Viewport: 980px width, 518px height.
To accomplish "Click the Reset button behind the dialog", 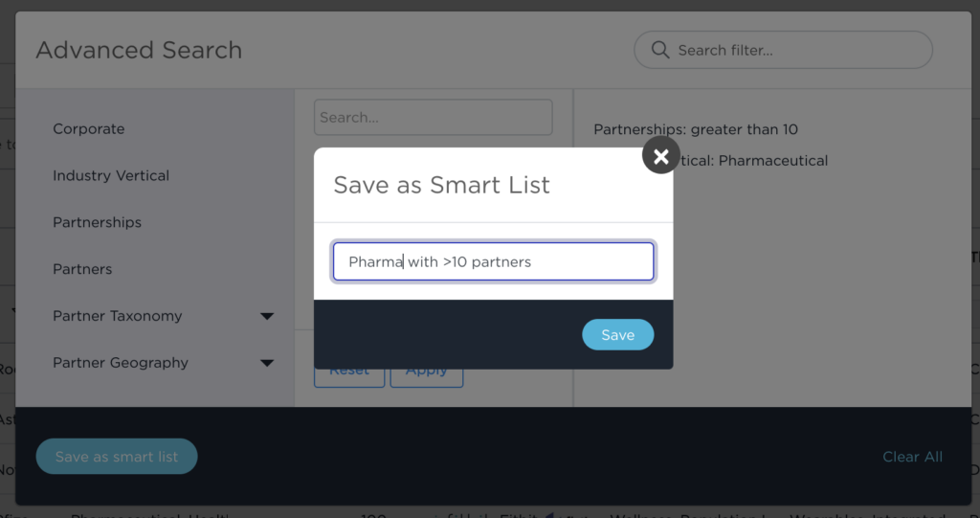I will pos(349,377).
